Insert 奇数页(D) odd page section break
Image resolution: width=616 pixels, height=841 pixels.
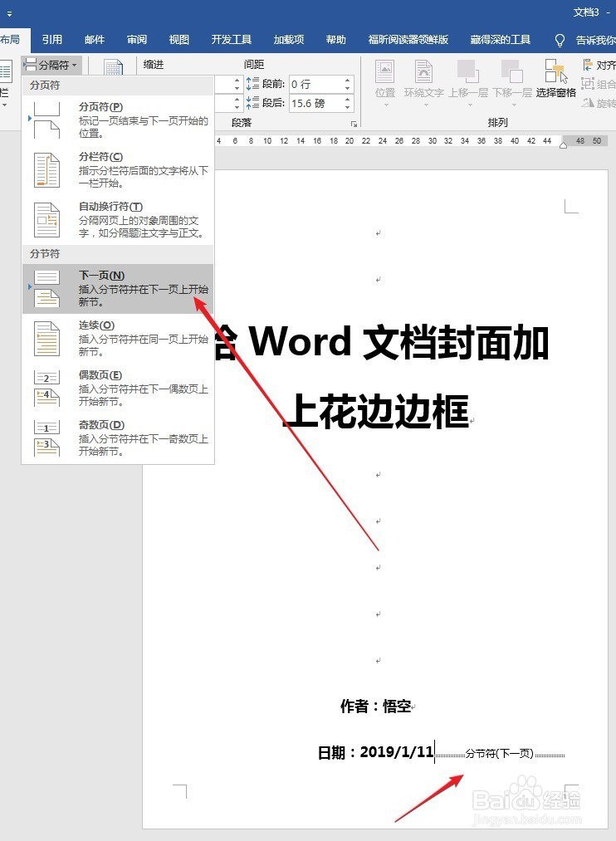118,438
